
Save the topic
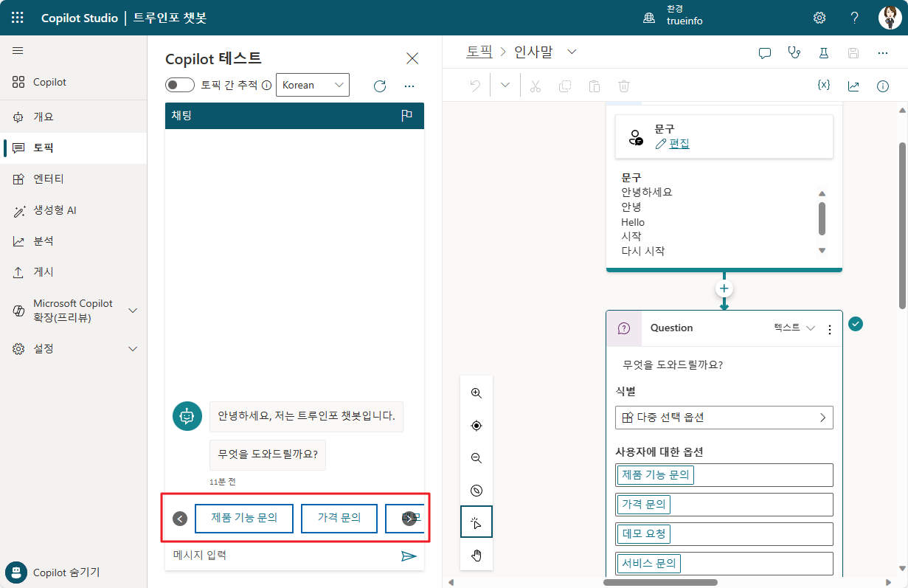click(x=853, y=53)
